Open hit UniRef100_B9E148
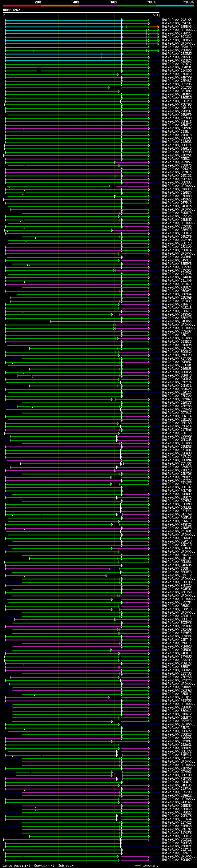Screen dimensions: 197x868 (177, 179)
